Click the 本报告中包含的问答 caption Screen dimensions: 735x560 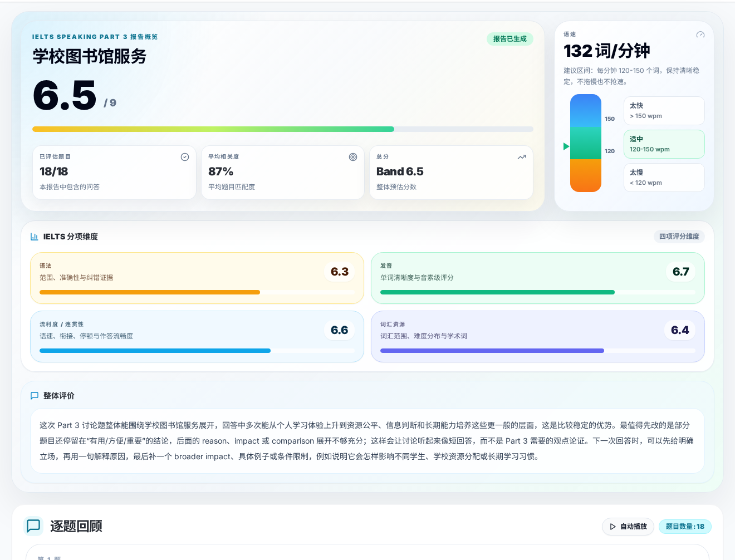click(70, 187)
